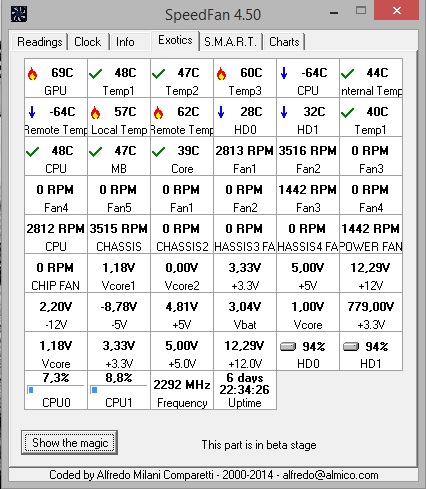The width and height of the screenshot is (426, 489).
Task: Click the flame icon for 62C Remote Temp
Action: (x=158, y=113)
